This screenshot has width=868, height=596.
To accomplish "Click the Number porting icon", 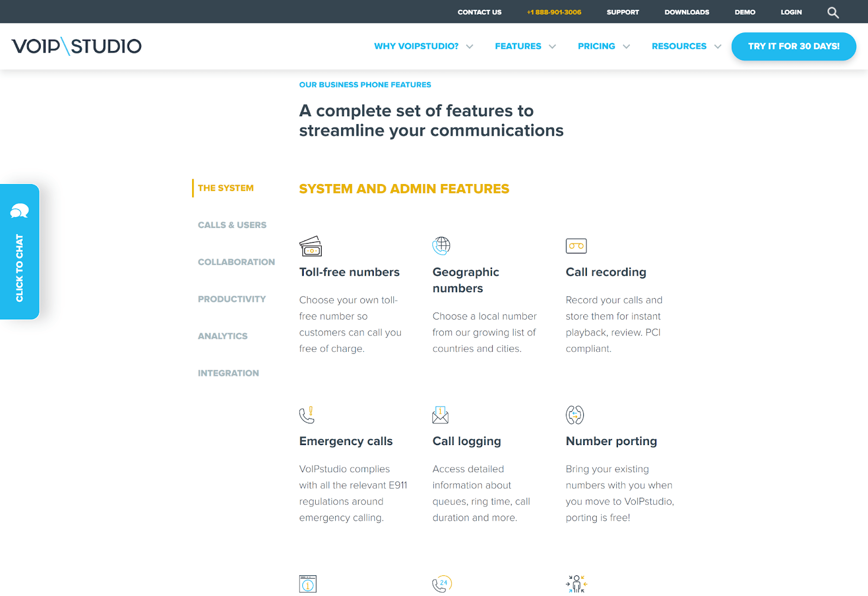I will [575, 415].
